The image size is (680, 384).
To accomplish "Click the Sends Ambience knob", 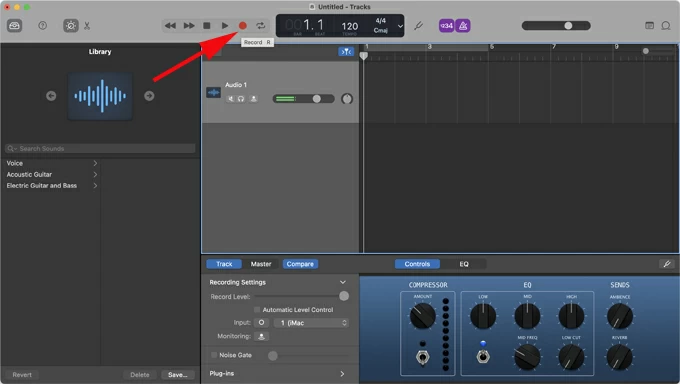I will click(620, 316).
